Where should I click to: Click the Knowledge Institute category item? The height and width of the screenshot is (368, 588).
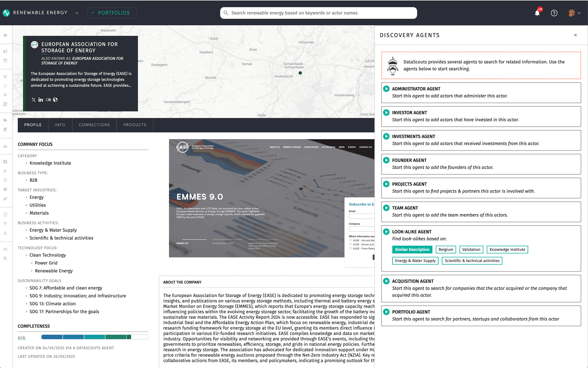(50, 163)
